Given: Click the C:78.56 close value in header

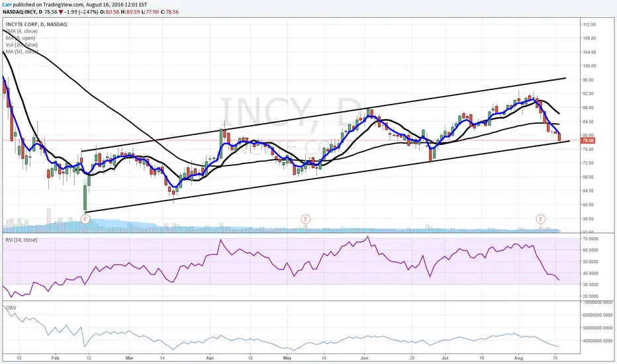Looking at the screenshot, I should point(169,12).
